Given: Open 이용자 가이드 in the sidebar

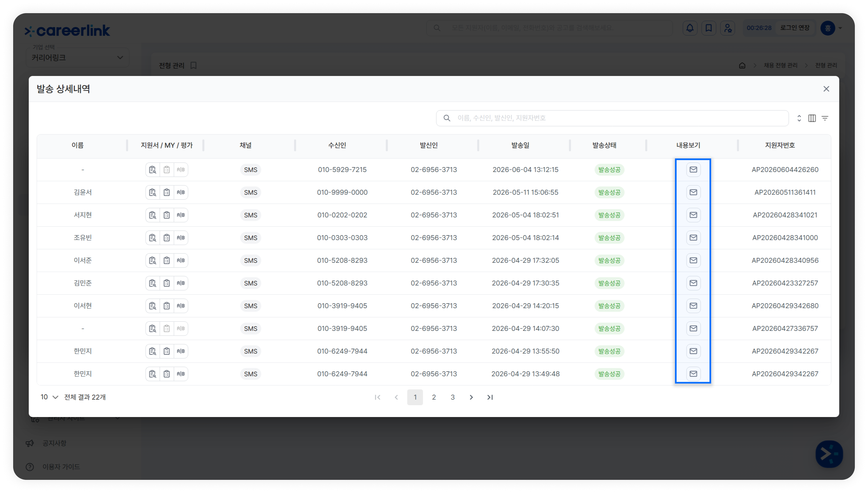Looking at the screenshot, I should click(61, 467).
